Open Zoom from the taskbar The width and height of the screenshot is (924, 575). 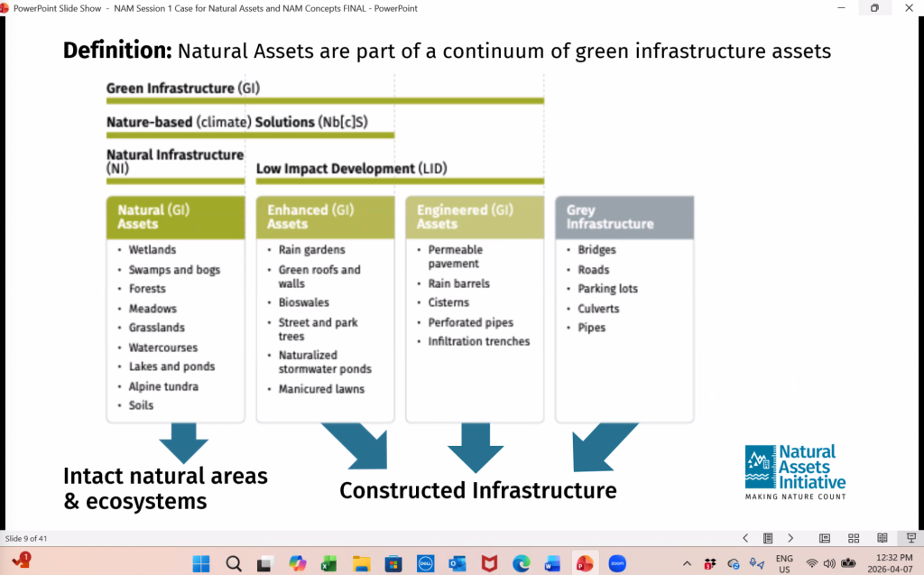click(617, 563)
